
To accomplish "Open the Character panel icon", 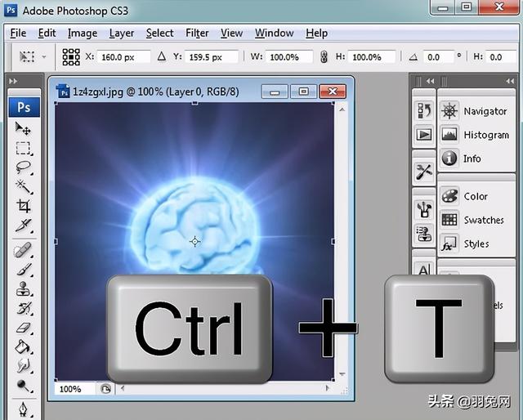I will pos(424,269).
